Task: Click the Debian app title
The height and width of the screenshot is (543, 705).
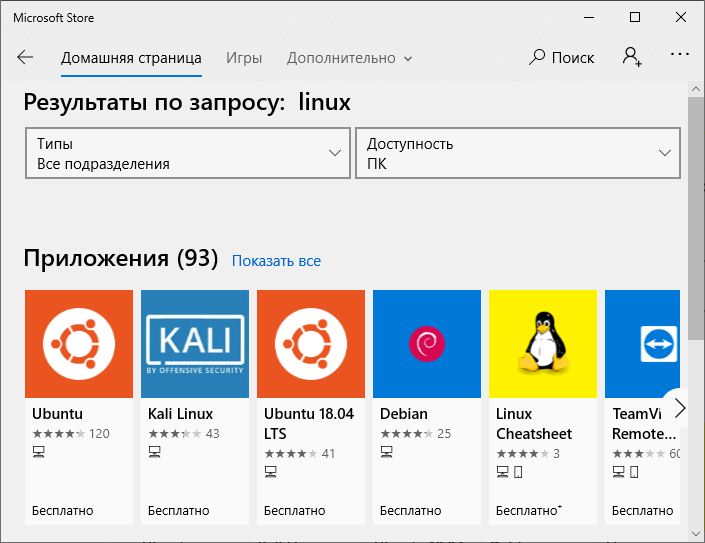Action: (x=404, y=414)
